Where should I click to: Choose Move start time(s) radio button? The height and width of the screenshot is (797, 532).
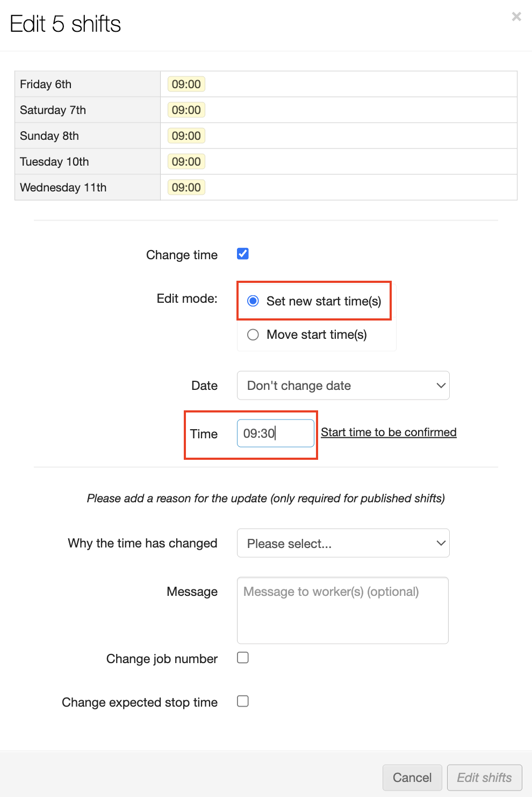click(253, 335)
